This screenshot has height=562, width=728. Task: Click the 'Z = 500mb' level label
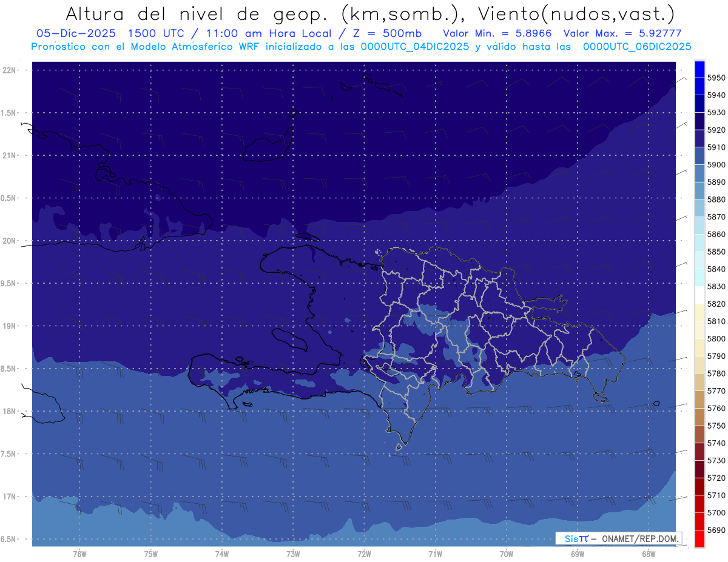(x=388, y=33)
